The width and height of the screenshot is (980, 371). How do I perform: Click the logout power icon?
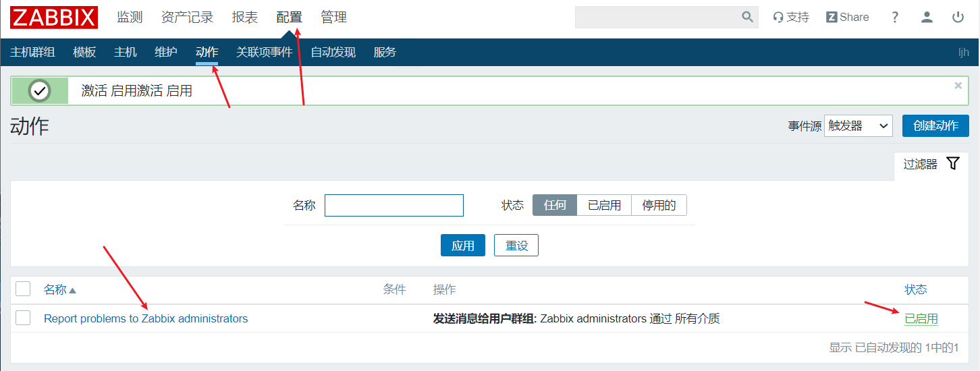pyautogui.click(x=958, y=18)
